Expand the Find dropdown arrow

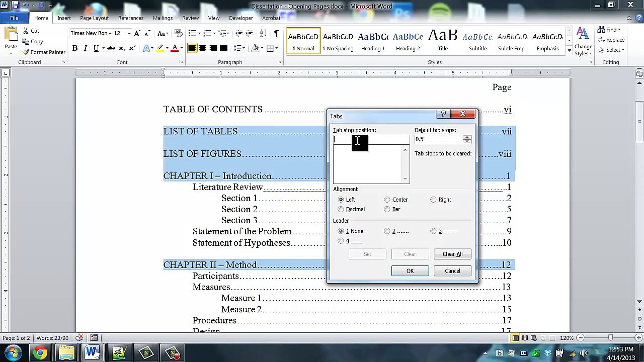619,30
